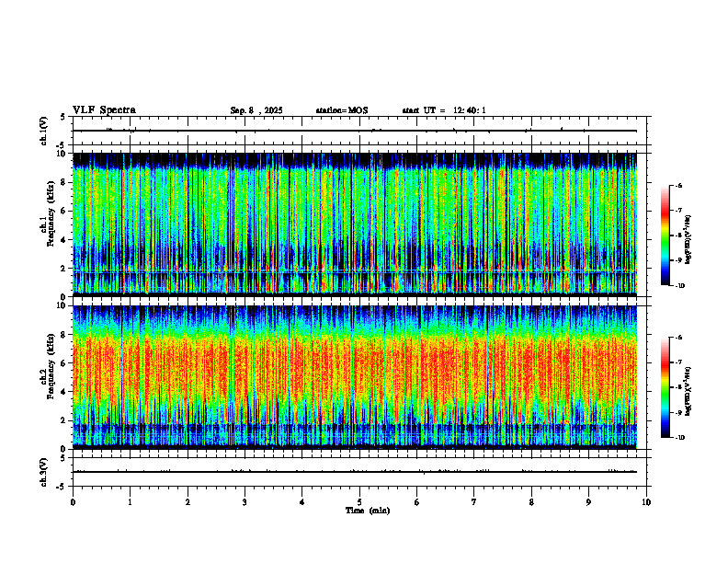Click time axis tick label "5"

tap(359, 502)
